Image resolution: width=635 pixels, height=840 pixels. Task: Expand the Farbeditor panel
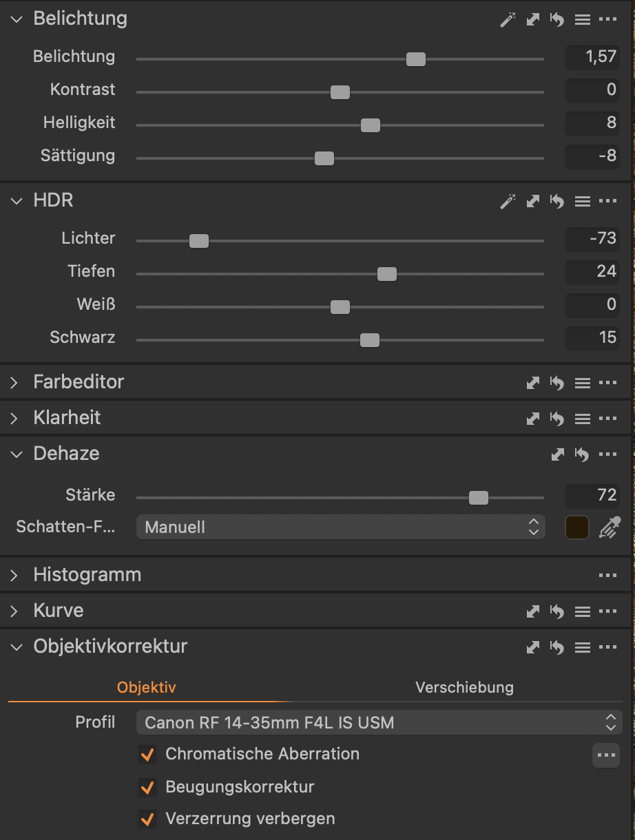tap(15, 382)
